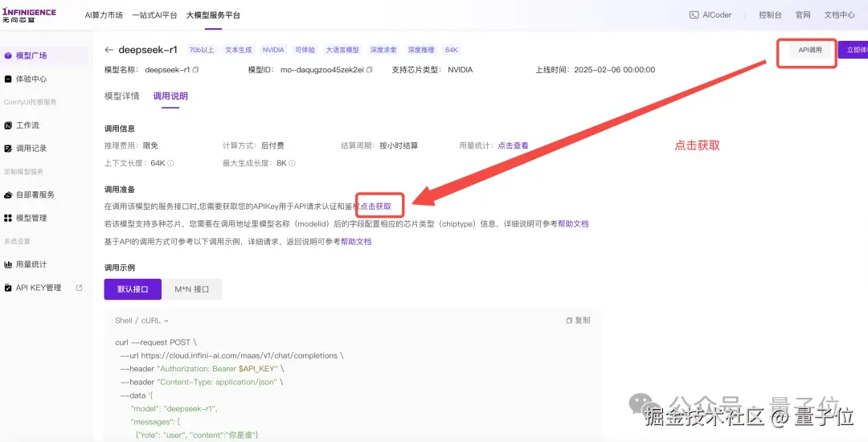Click the 可体验 tag
The height and width of the screenshot is (442, 868).
point(305,50)
